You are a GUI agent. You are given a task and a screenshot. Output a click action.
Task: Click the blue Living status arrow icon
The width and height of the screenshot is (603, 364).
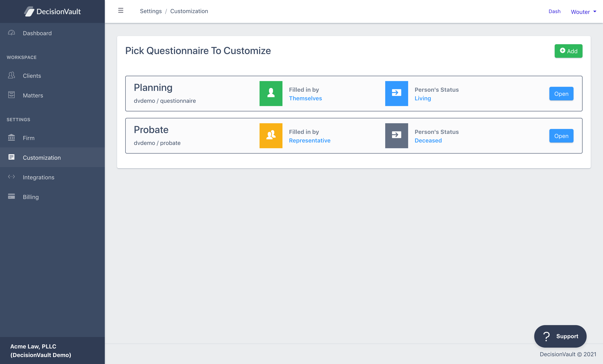pyautogui.click(x=396, y=93)
